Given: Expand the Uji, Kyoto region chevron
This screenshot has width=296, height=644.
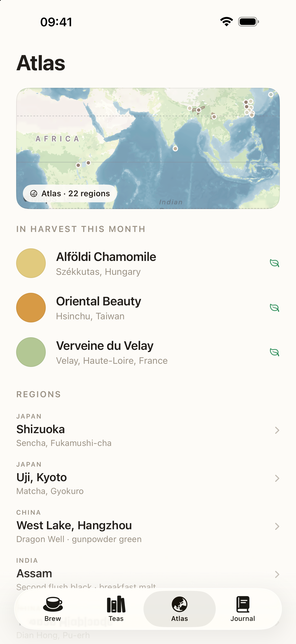Looking at the screenshot, I should pyautogui.click(x=277, y=478).
